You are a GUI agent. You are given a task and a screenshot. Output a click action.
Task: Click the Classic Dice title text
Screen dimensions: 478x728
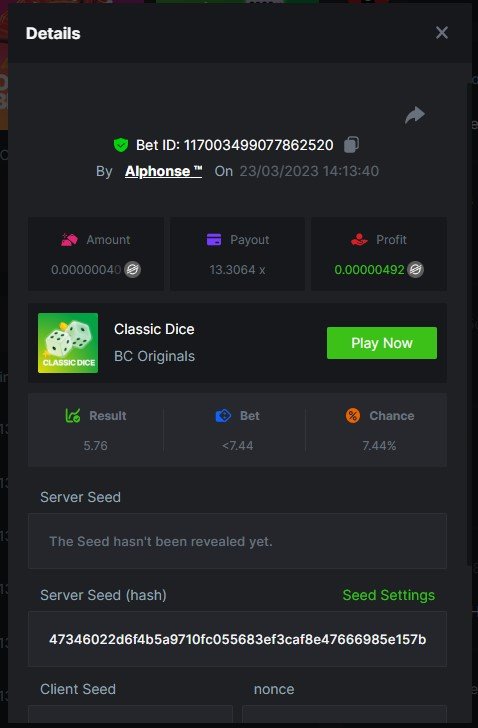click(x=154, y=329)
